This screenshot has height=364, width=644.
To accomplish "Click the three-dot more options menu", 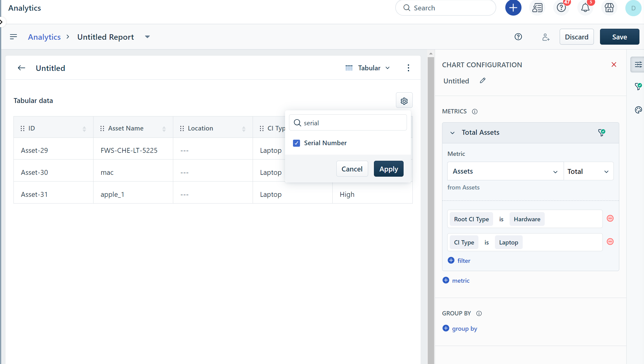I will [x=408, y=68].
